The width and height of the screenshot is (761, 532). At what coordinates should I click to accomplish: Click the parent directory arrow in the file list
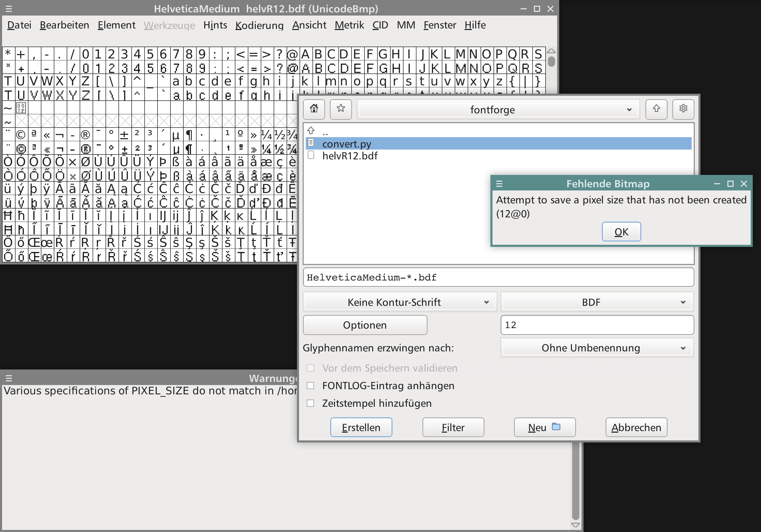(311, 131)
